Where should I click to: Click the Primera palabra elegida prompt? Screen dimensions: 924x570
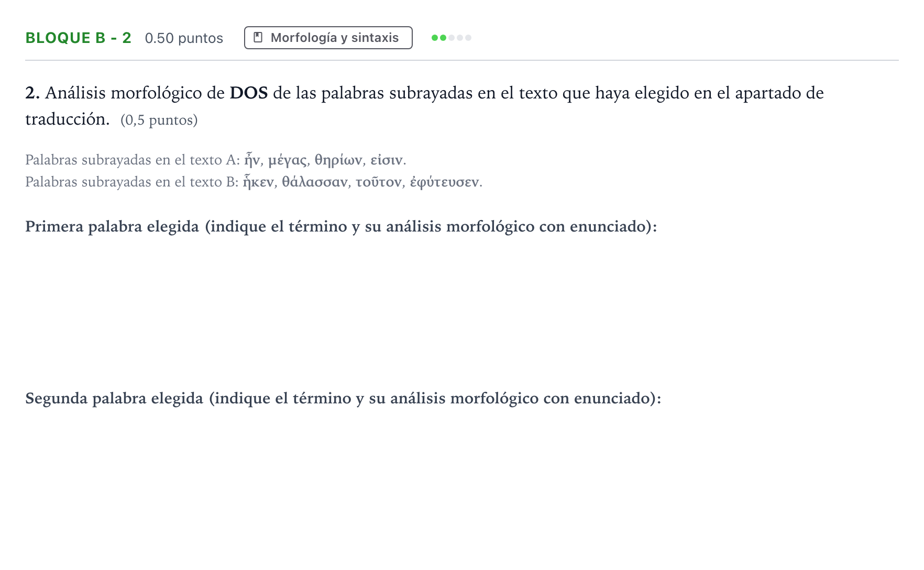(x=341, y=226)
